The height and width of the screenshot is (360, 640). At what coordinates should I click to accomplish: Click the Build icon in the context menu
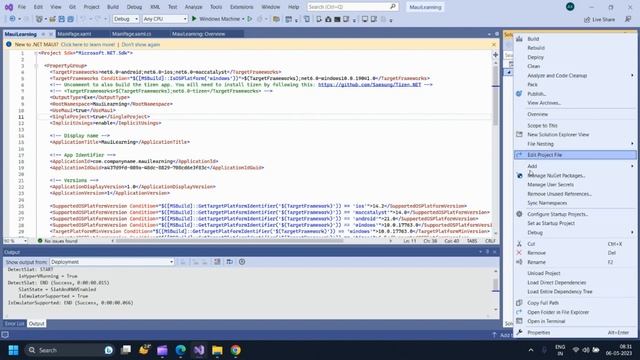pos(519,39)
